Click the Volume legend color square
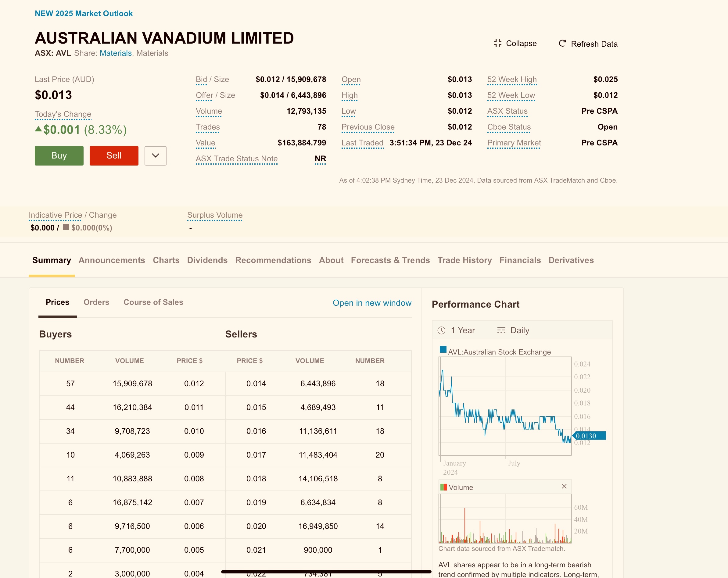 coord(443,487)
